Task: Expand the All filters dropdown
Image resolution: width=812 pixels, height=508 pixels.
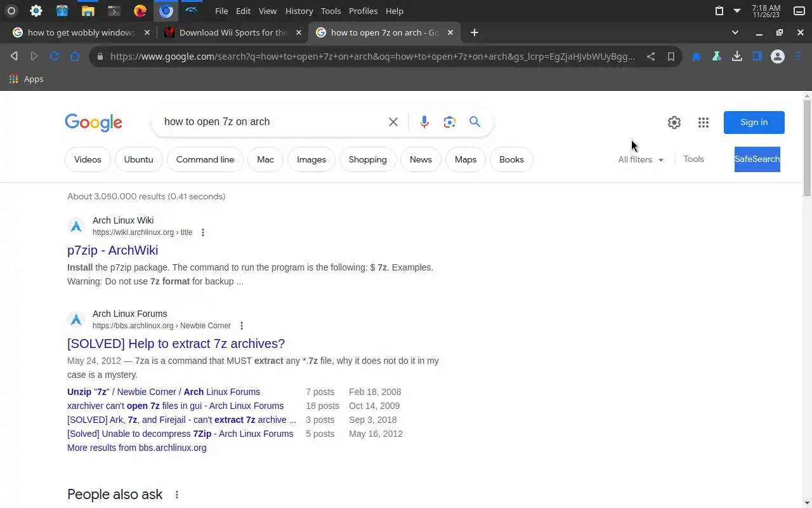Action: [x=641, y=160]
